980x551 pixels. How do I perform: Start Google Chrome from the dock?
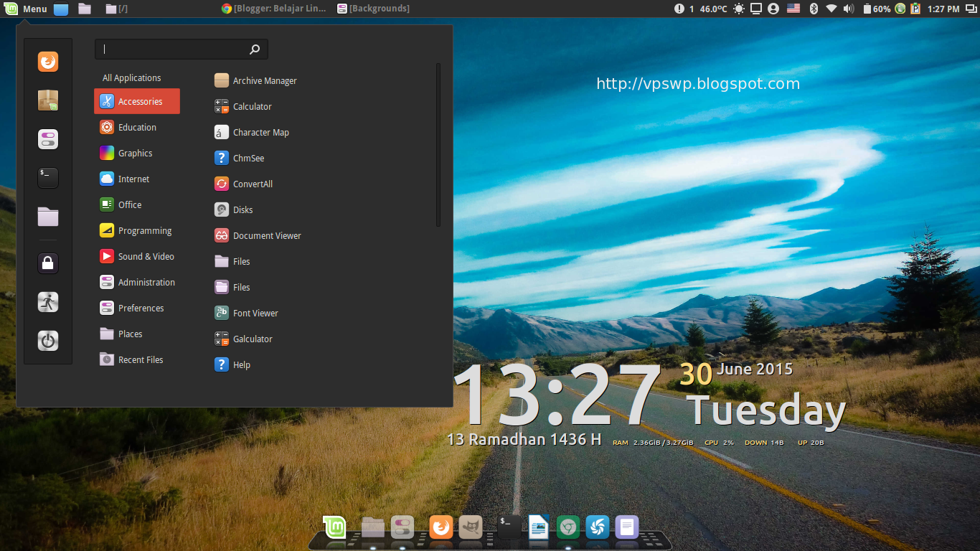[x=567, y=526]
